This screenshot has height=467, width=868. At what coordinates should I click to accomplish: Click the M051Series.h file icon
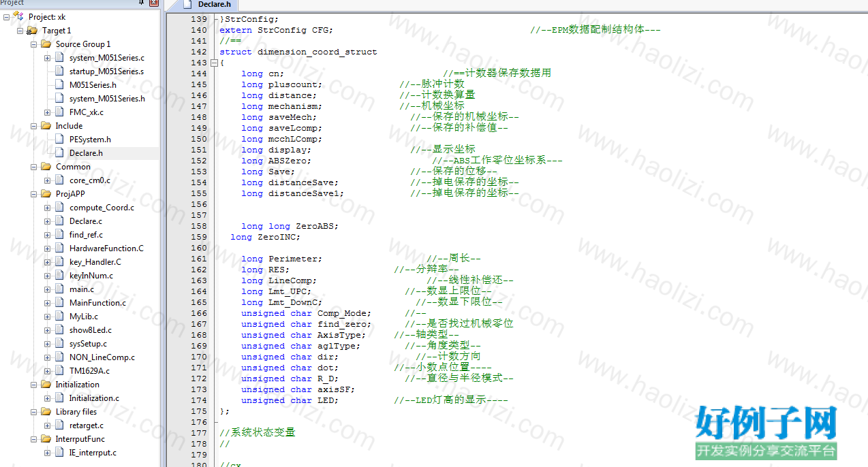pos(60,85)
